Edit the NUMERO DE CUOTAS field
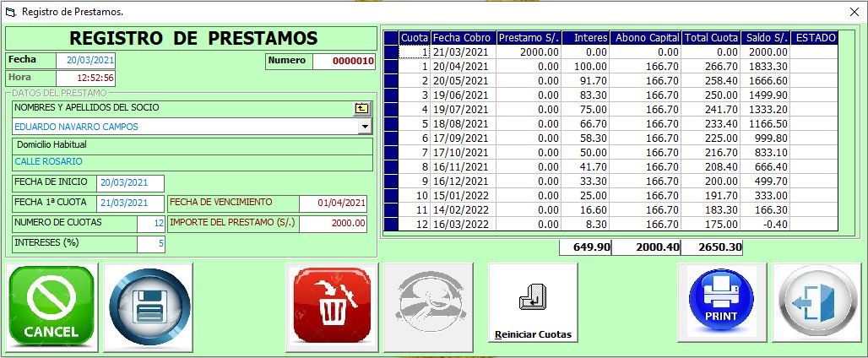Viewport: 868px width, 358px height. click(151, 224)
